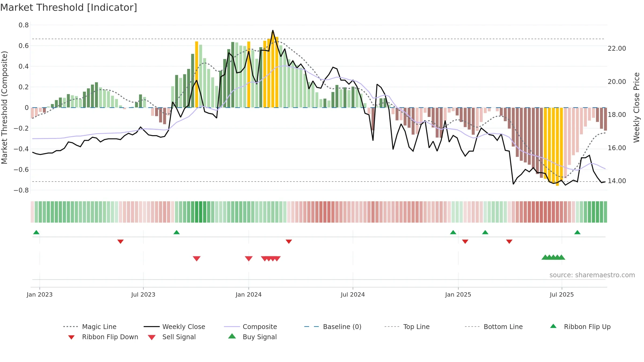Click the chart title Market Threshold [Indicator]

[x=69, y=8]
